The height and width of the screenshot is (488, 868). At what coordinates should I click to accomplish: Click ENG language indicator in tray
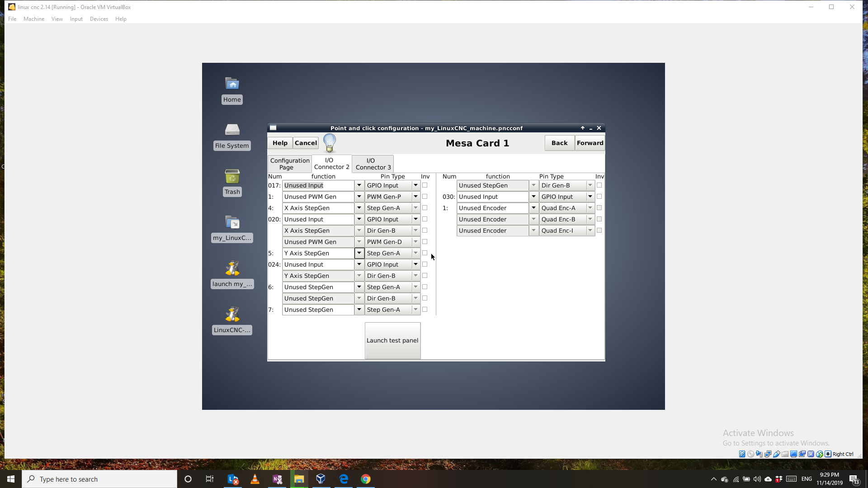[807, 479]
